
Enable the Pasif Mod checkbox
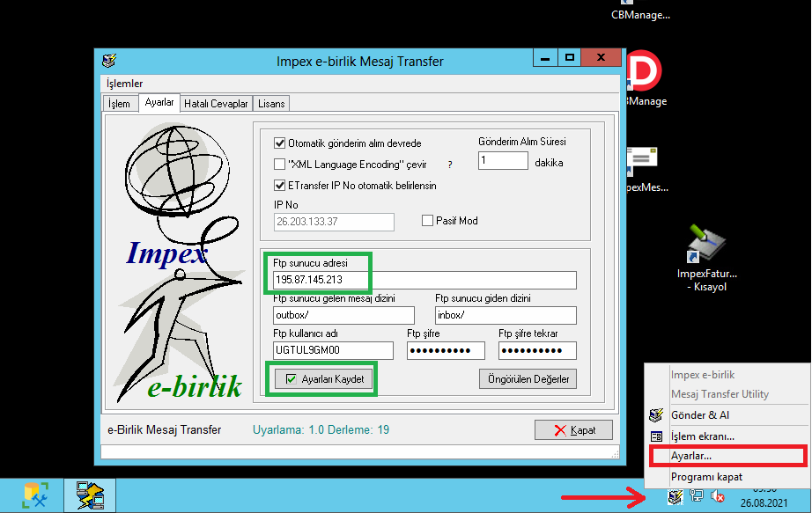[427, 221]
